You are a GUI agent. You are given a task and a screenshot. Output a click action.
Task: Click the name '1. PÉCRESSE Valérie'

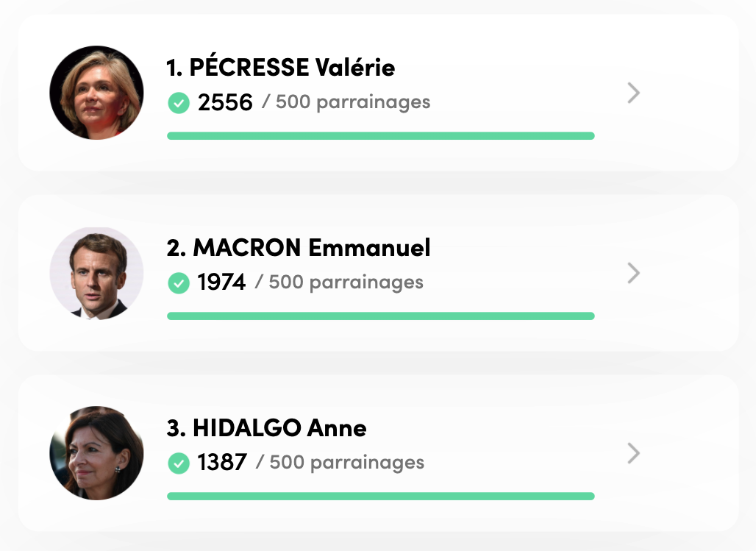pos(280,68)
